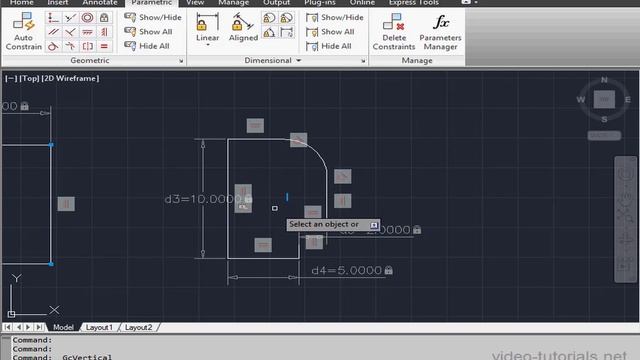Click Hide All in the Dimensional panel
640x360 pixels.
(x=329, y=46)
